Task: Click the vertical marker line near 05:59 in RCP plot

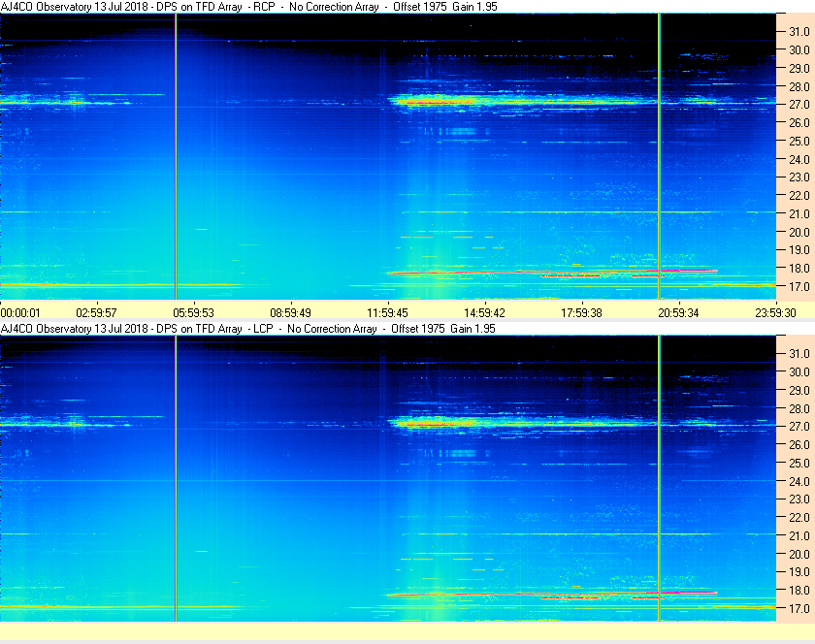Action: coord(176,156)
